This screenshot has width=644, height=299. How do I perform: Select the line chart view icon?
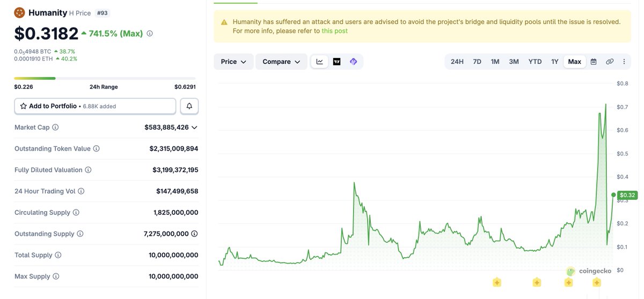pos(320,62)
